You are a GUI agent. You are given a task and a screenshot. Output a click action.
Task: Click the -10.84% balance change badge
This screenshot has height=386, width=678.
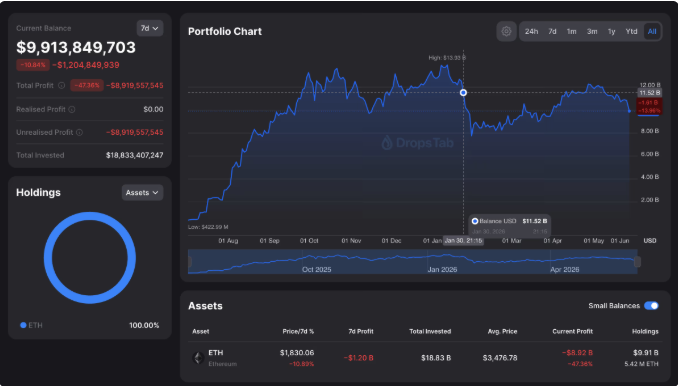(33, 65)
